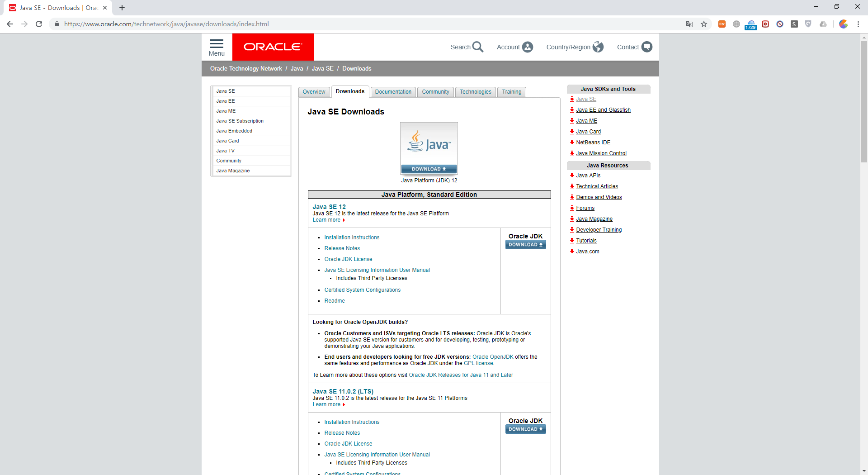Image resolution: width=868 pixels, height=475 pixels.
Task: Switch to the Documentation tab
Action: point(393,92)
